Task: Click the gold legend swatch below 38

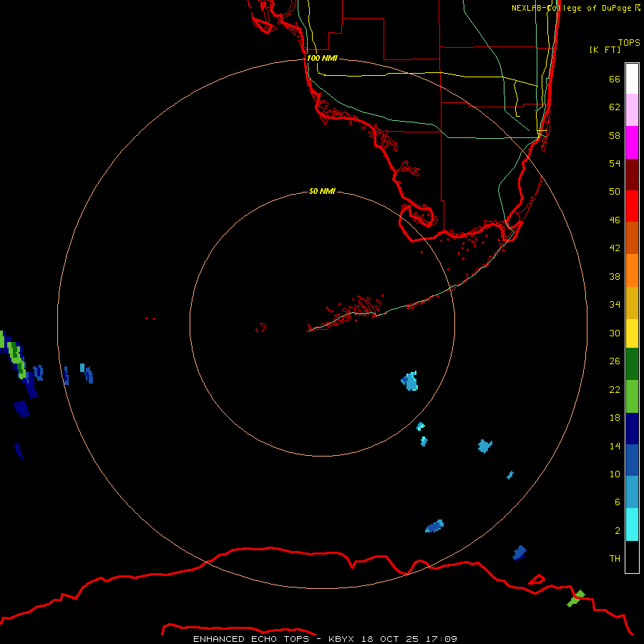Action: click(x=632, y=303)
